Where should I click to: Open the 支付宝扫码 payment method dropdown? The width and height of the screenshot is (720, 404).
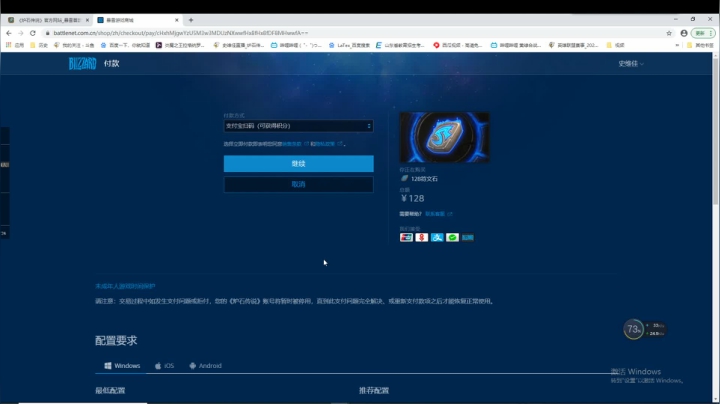(298, 126)
